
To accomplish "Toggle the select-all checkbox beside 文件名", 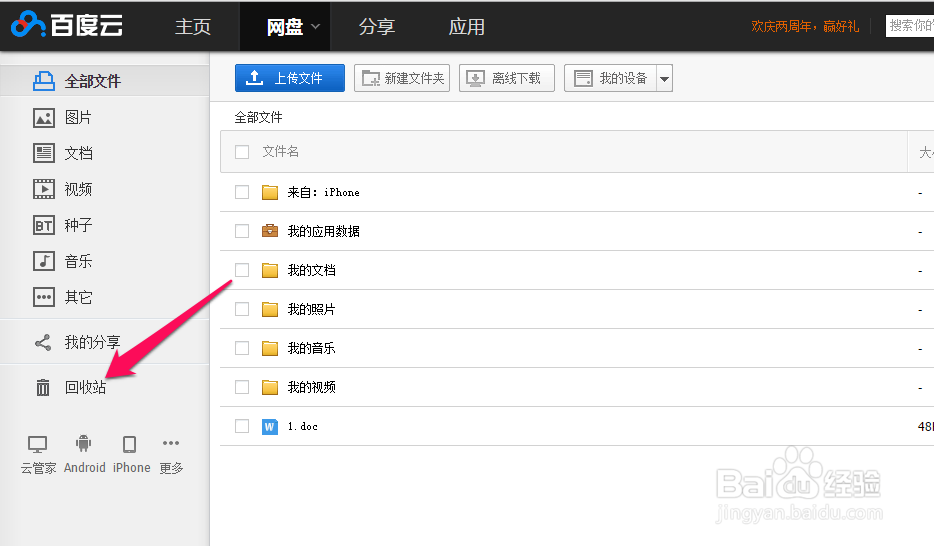I will tap(242, 152).
